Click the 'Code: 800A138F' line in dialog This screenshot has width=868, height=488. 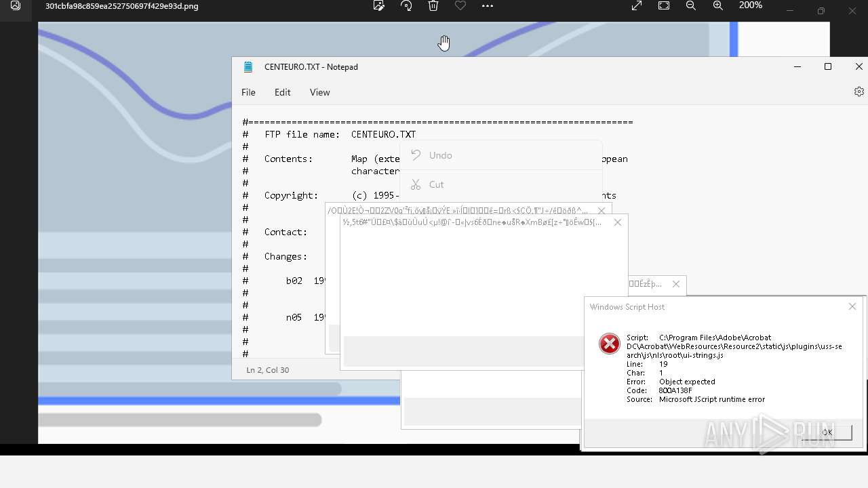pos(659,390)
